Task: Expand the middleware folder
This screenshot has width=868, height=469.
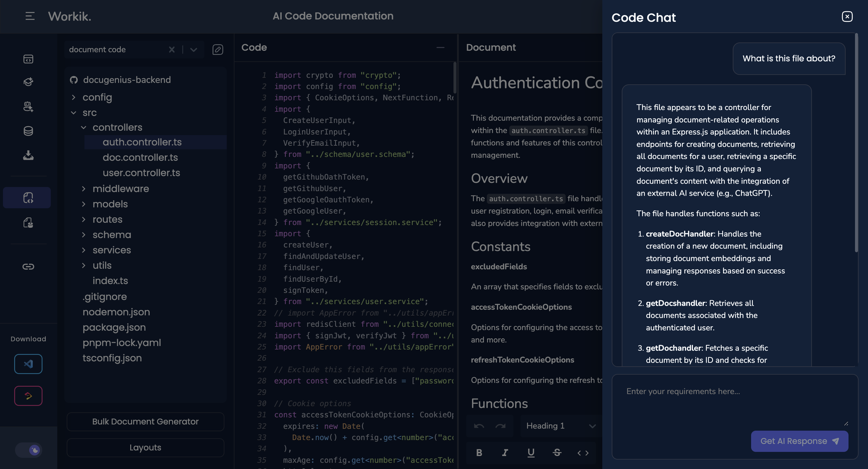Action: [84, 188]
